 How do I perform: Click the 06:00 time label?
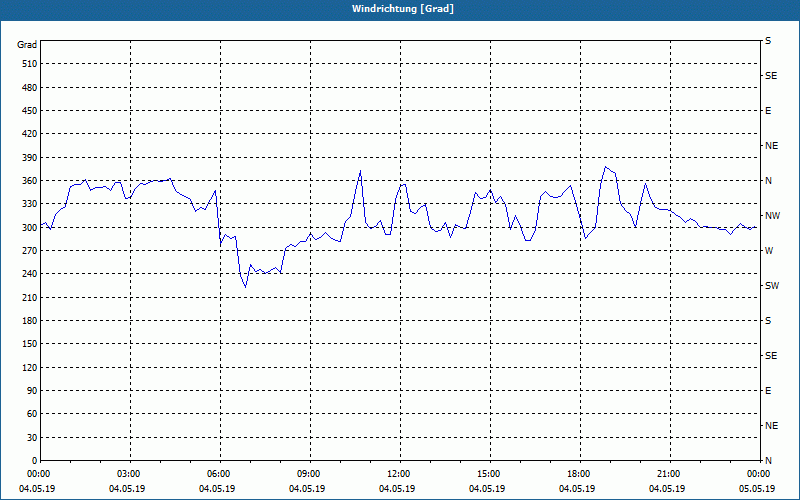coord(220,474)
